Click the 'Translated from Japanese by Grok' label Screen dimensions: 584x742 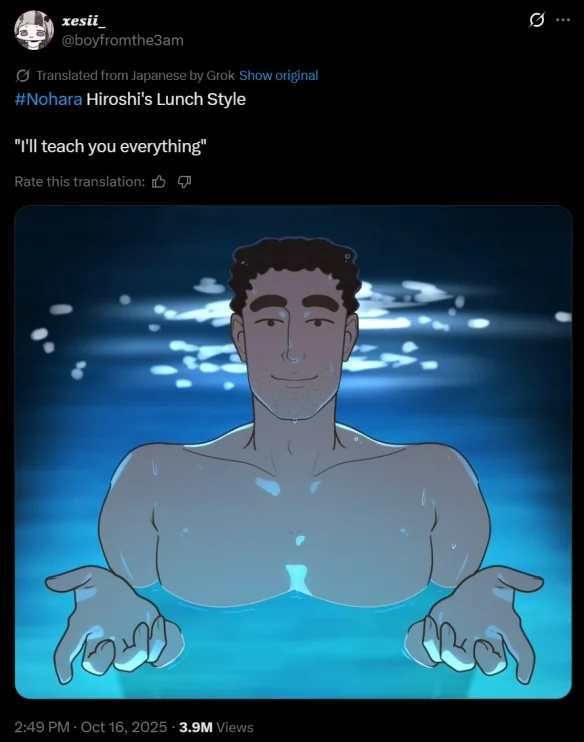[x=135, y=75]
